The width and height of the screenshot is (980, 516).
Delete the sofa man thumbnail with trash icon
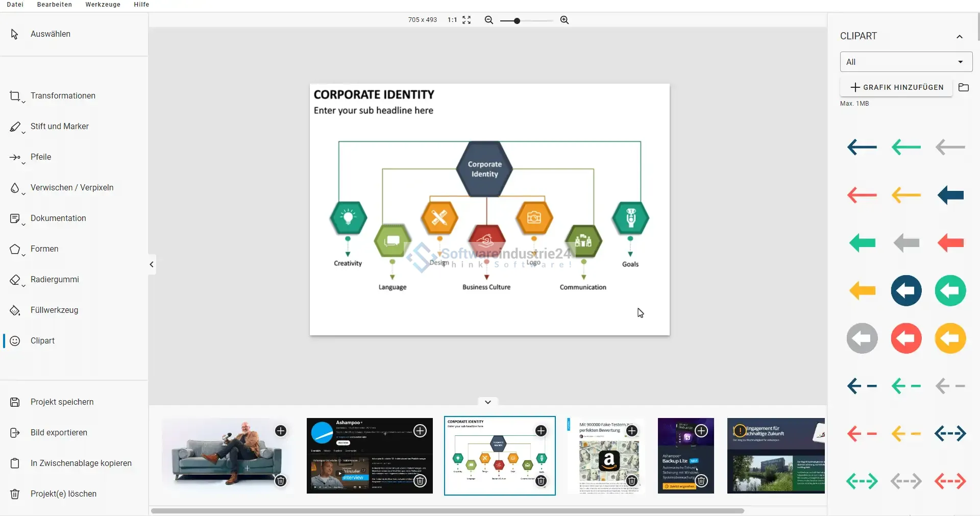(281, 481)
